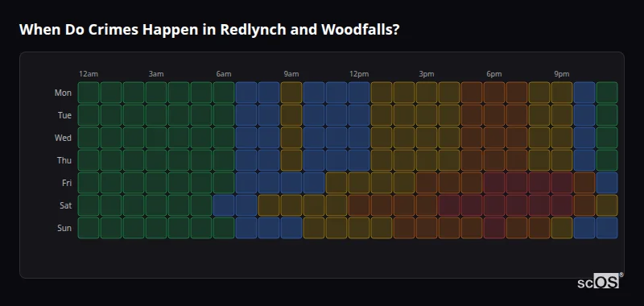Click the Sat row label

66,206
